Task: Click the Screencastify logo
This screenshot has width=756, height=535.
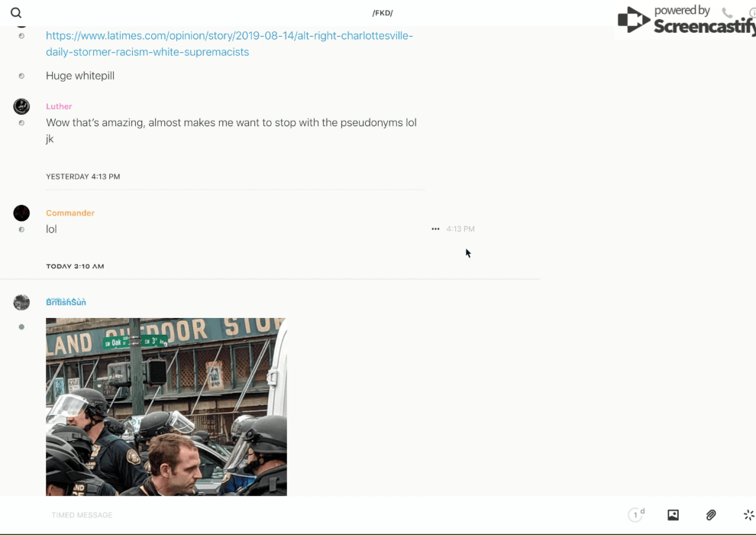Action: 684,21
